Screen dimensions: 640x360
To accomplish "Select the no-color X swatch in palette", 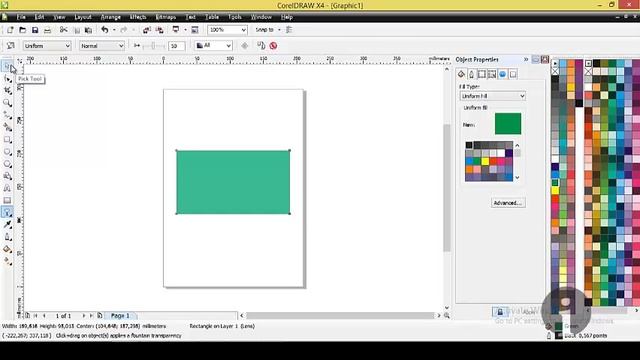I will [555, 71].
